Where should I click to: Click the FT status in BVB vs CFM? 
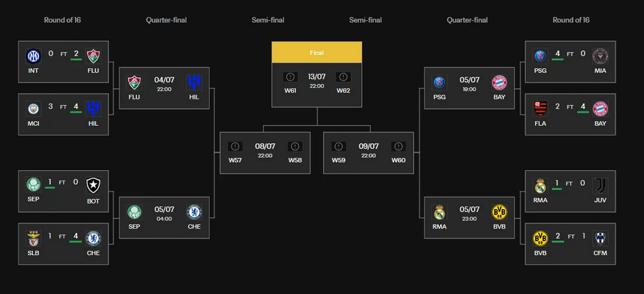tap(570, 236)
